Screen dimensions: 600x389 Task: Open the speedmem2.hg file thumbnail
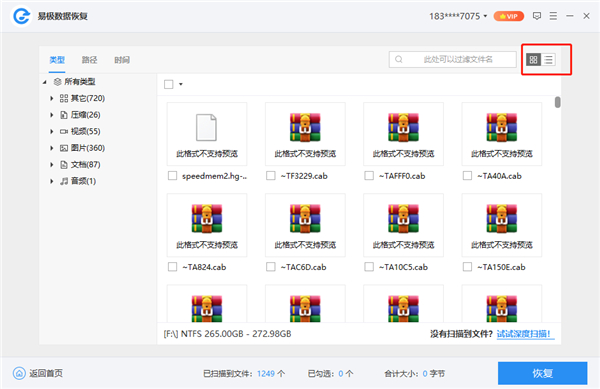pyautogui.click(x=207, y=134)
